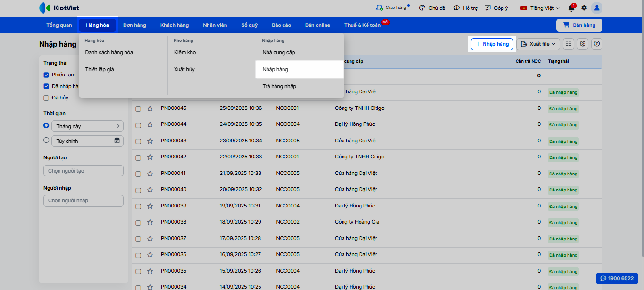Open settings gear in top bar
Screen dimensions: 644x290
(584, 8)
